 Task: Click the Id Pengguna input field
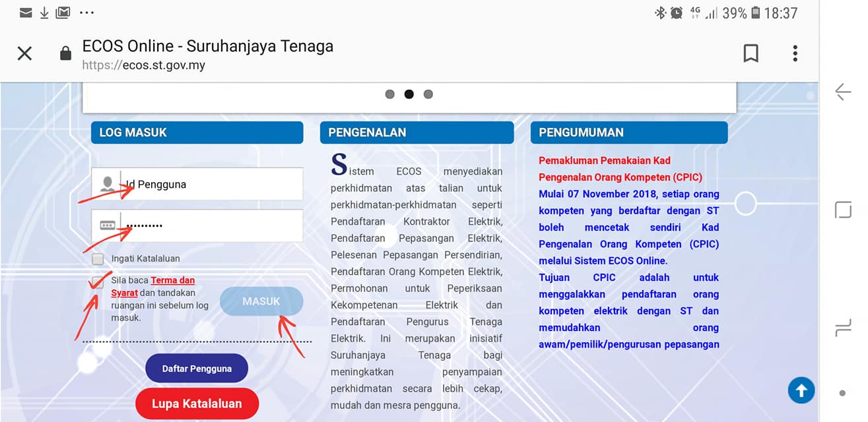(x=197, y=184)
